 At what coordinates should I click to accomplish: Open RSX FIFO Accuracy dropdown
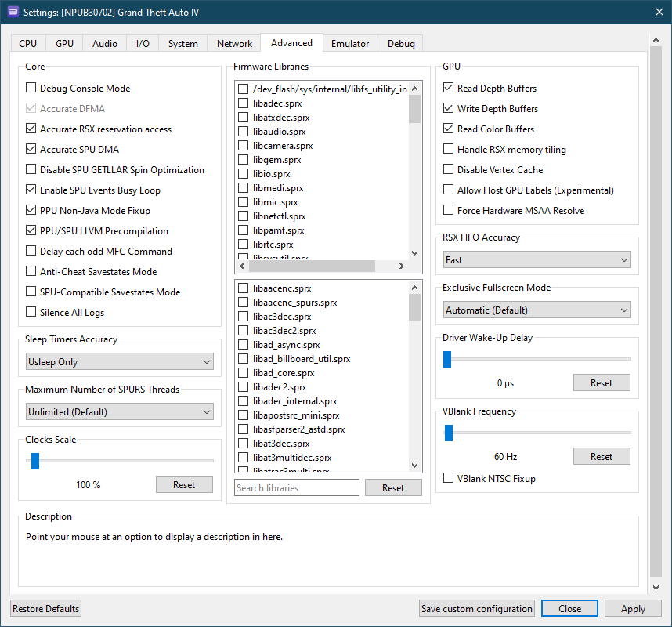coord(537,260)
